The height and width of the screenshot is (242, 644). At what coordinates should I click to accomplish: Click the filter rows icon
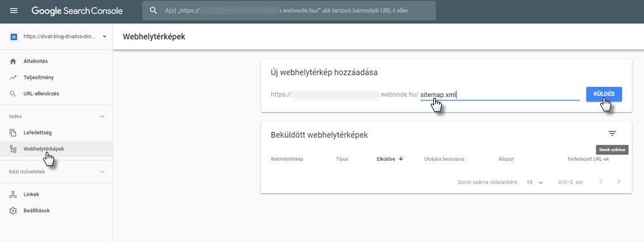pyautogui.click(x=612, y=134)
